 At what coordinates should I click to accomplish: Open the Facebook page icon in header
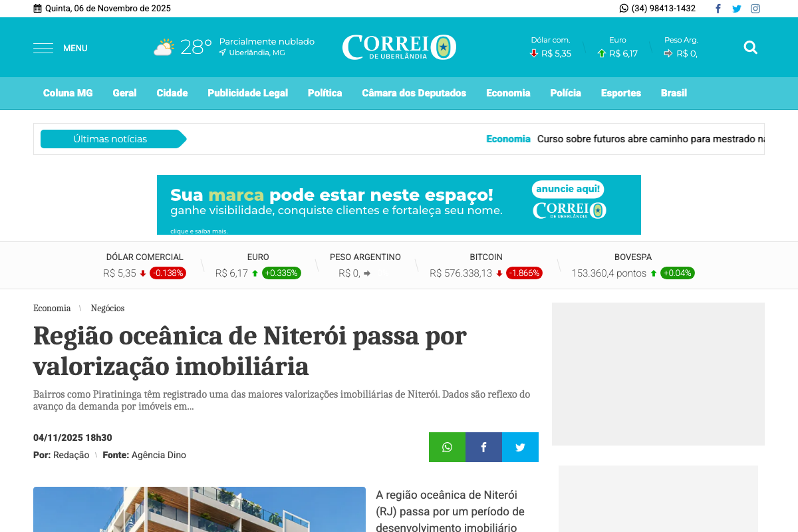718,8
